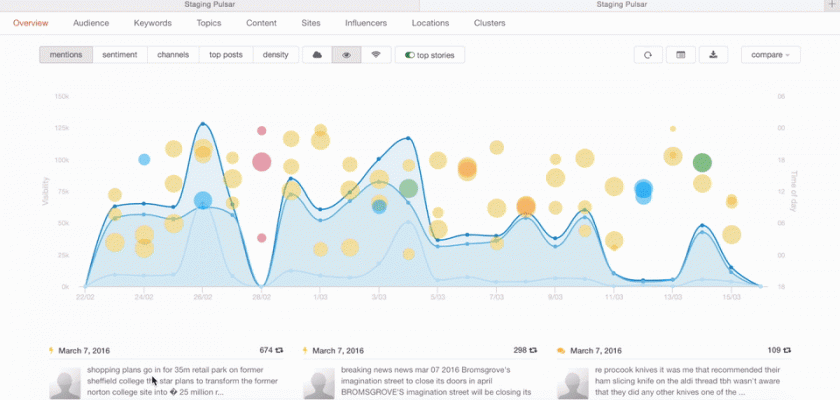Open the first post's avatar thumbnail
This screenshot has height=400, width=840.
tap(66, 384)
